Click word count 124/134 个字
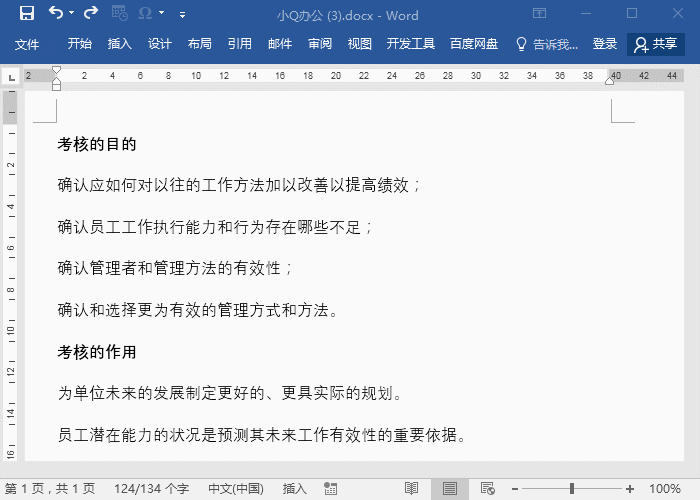Image resolution: width=700 pixels, height=500 pixels. pos(151,489)
